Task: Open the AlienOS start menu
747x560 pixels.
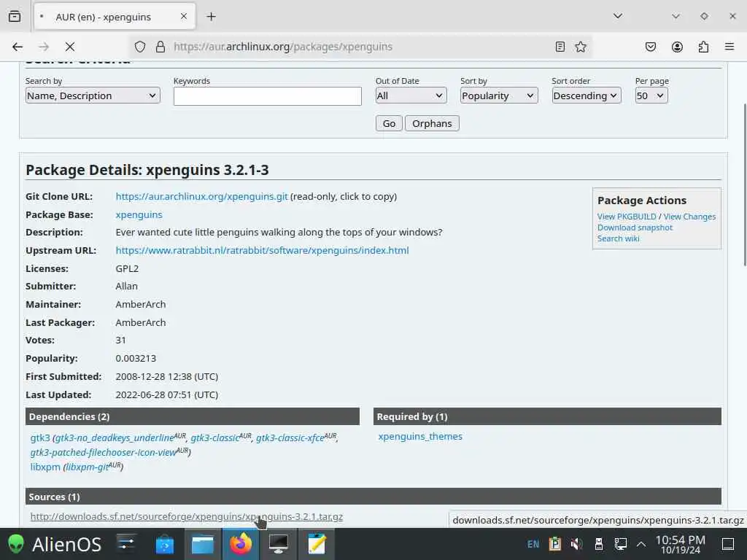Action: click(x=54, y=544)
